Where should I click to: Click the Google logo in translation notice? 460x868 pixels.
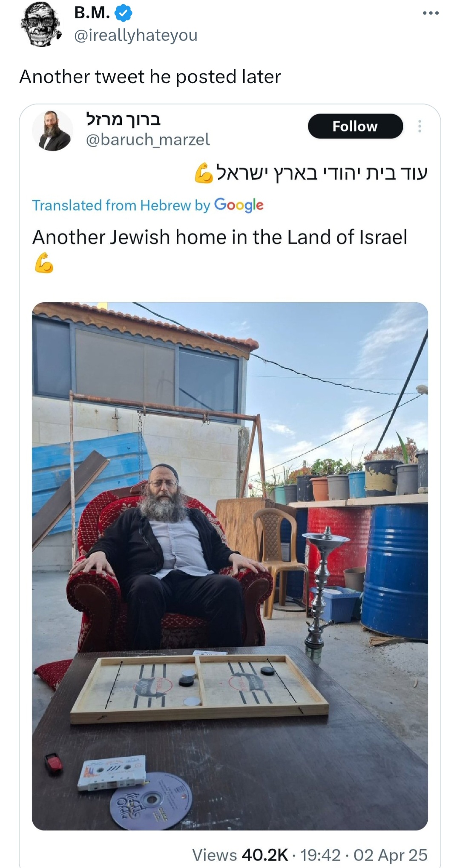[239, 205]
